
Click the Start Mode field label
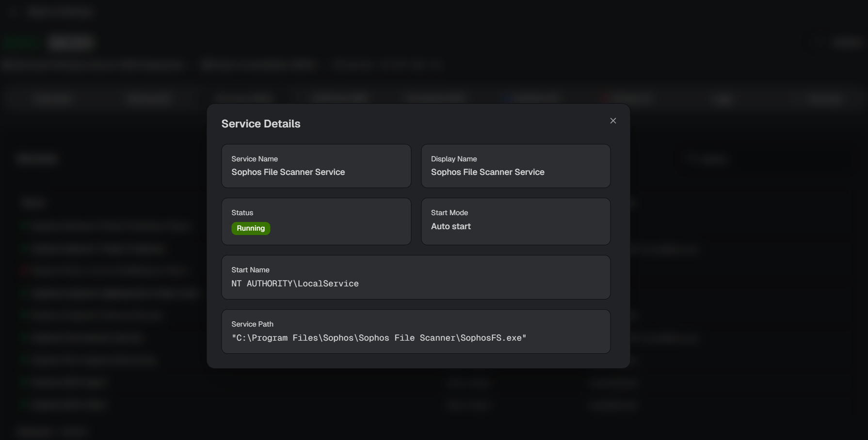[450, 213]
